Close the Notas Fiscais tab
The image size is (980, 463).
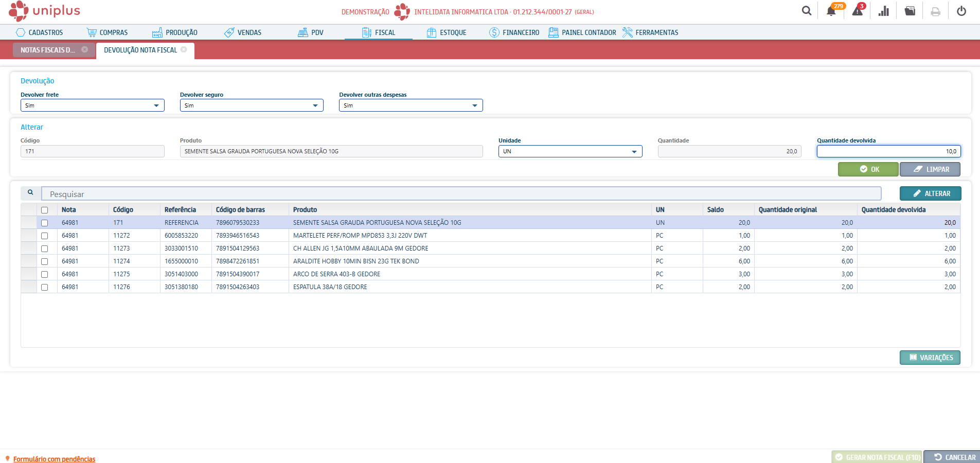coord(85,49)
